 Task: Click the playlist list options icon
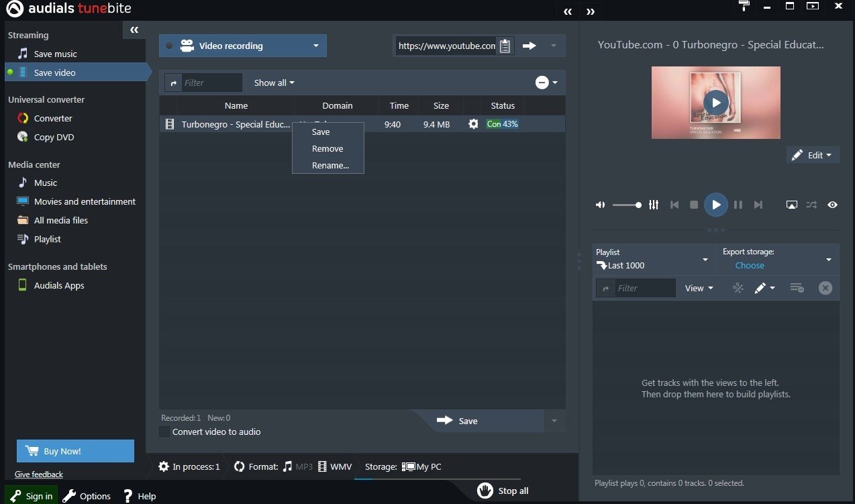(x=797, y=288)
